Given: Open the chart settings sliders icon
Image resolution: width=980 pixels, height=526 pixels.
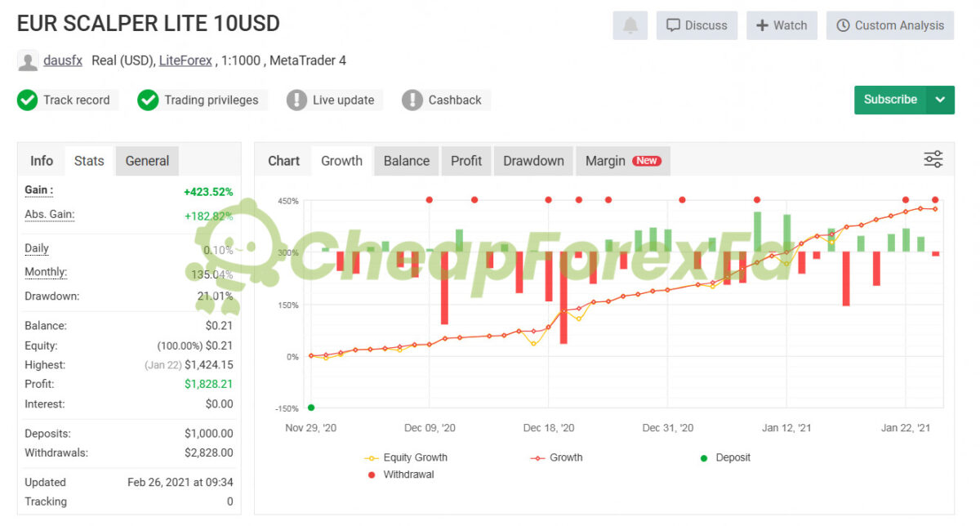Looking at the screenshot, I should pos(933,159).
